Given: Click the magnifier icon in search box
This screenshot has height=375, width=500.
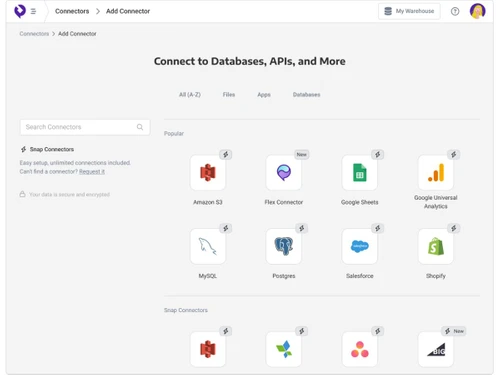Looking at the screenshot, I should pos(140,127).
